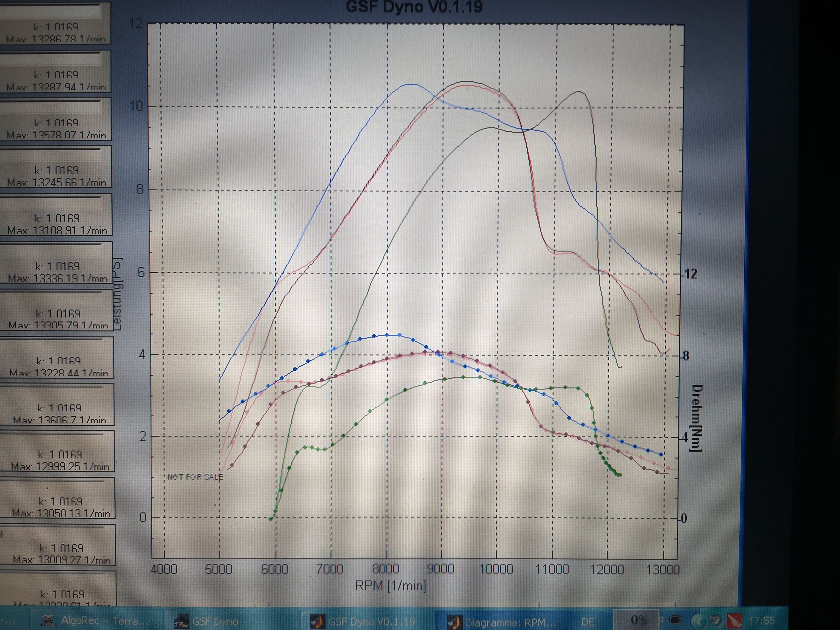This screenshot has height=630, width=840.
Task: Click the GSF Dyno V0.1.19 taskbar icon
Action: coord(318,622)
